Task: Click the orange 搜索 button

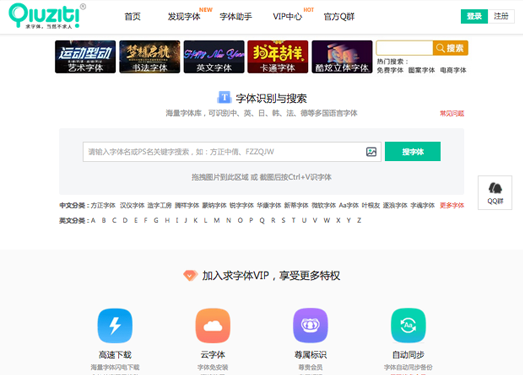Action: click(450, 48)
